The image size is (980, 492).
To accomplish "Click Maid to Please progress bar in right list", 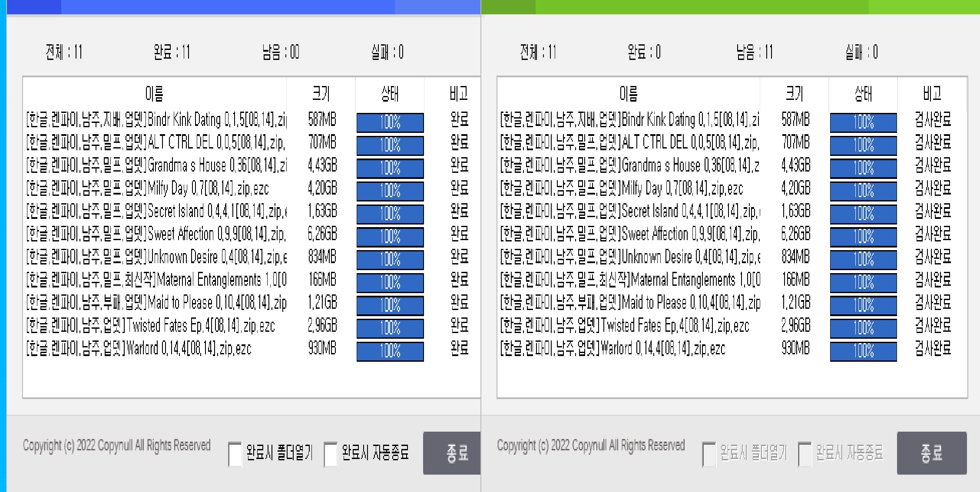I will click(x=863, y=305).
